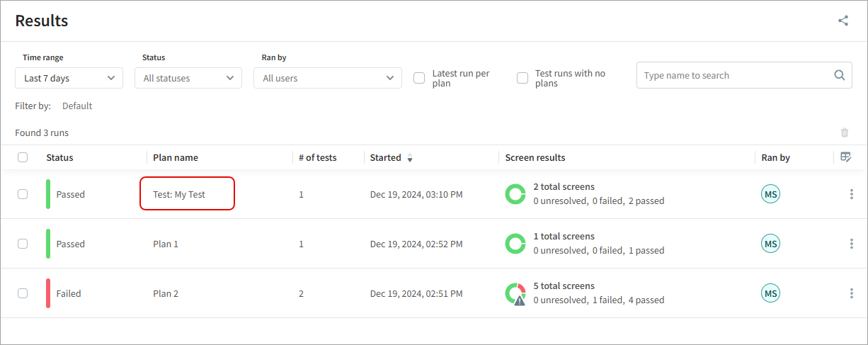Click the search magnifier icon

click(x=839, y=75)
